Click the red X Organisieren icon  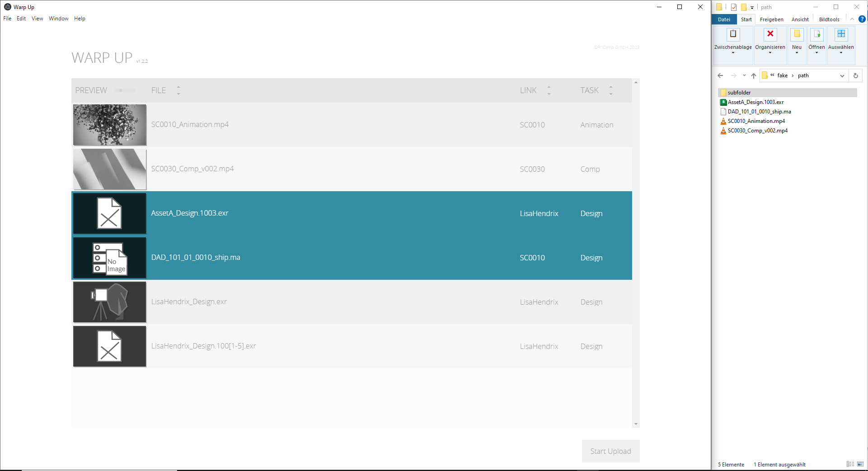click(x=770, y=34)
